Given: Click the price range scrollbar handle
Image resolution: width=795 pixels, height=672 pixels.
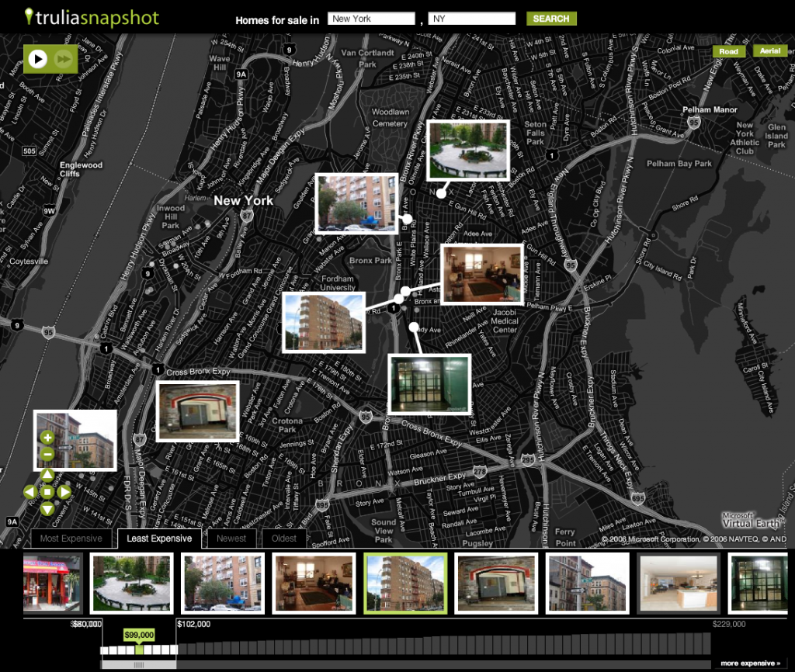Looking at the screenshot, I should pos(138,664).
